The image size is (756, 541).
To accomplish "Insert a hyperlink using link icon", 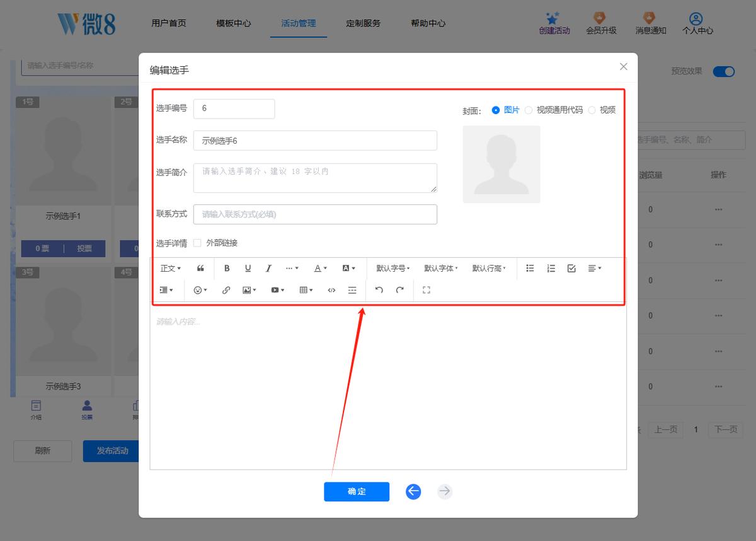I will 226,290.
